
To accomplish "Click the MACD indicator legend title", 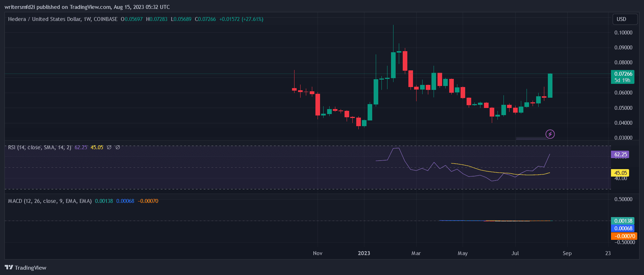I will tap(50, 201).
